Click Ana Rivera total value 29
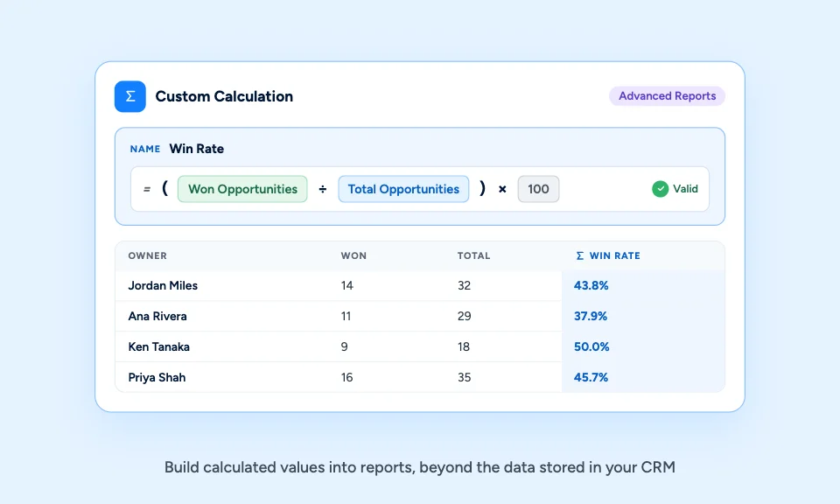 [x=465, y=316]
